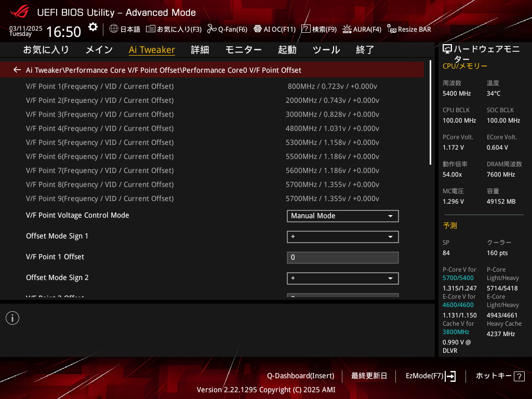The height and width of the screenshot is (399, 532).
Task: Click the 7600 MHz DRAM reading
Action: pyautogui.click(x=501, y=175)
